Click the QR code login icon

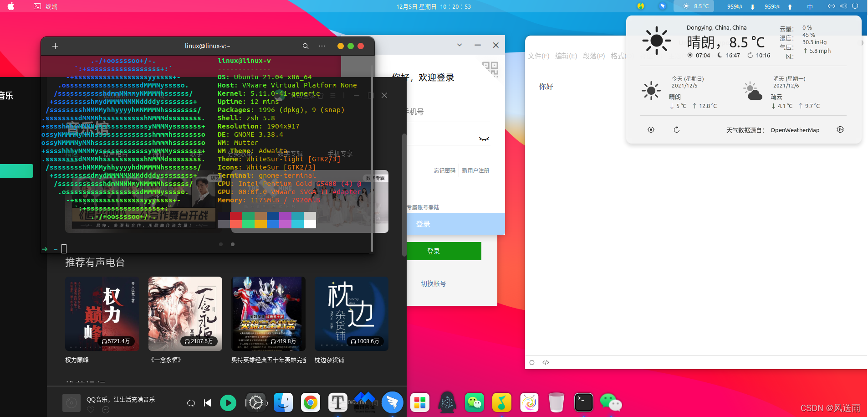click(490, 69)
